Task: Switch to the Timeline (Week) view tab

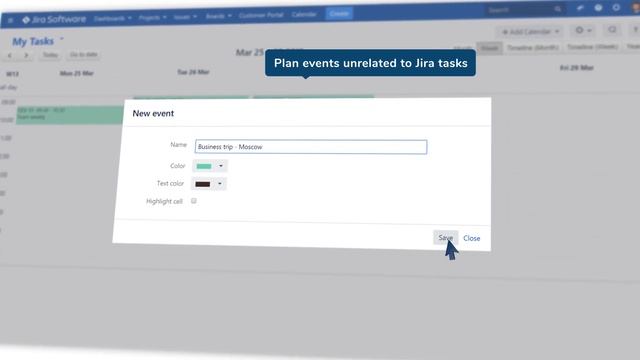Action: [592, 47]
